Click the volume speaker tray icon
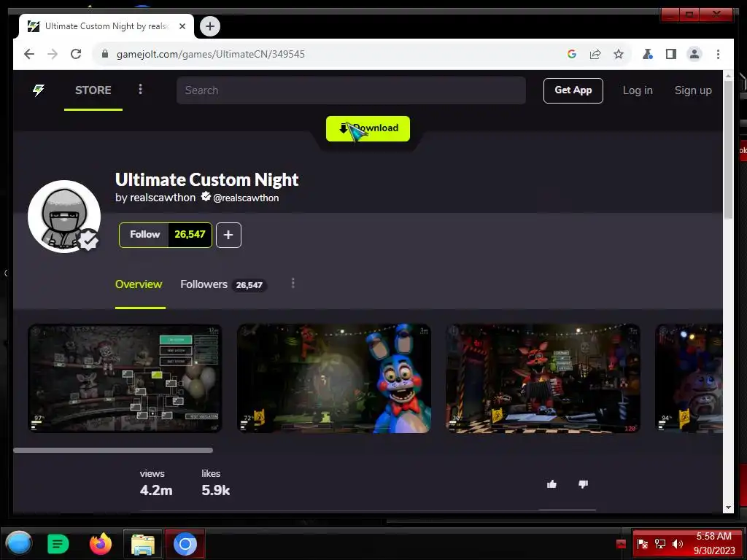Viewport: 747px width, 560px height. 678,544
